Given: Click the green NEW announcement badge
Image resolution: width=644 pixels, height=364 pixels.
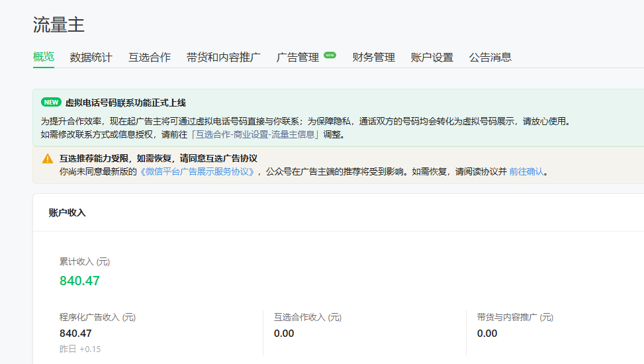Looking at the screenshot, I should (52, 103).
